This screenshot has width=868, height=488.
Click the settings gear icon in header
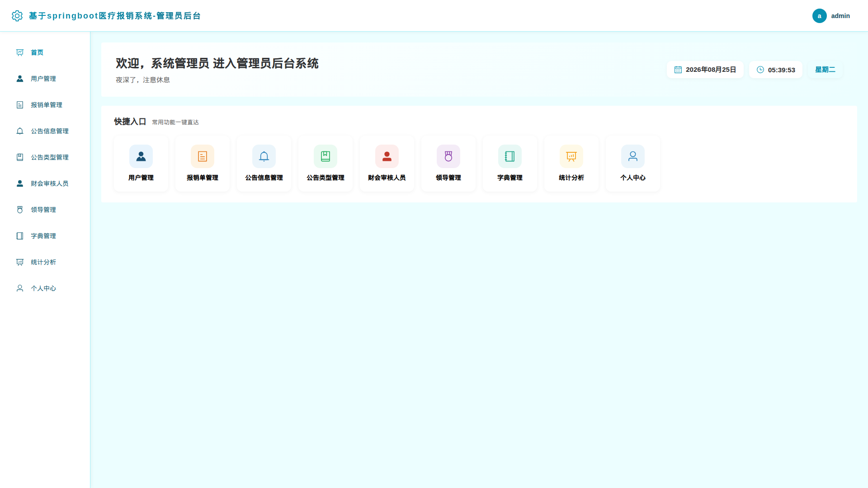point(17,16)
